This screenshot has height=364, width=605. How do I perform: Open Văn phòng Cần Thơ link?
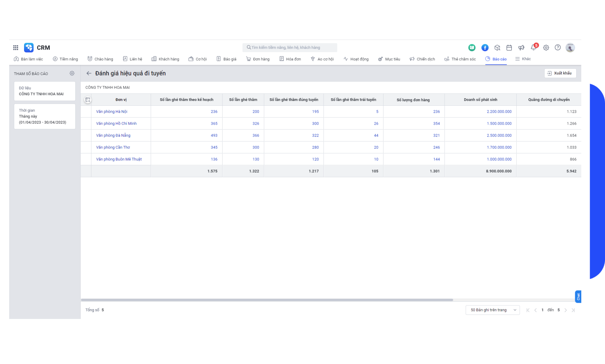click(x=113, y=147)
